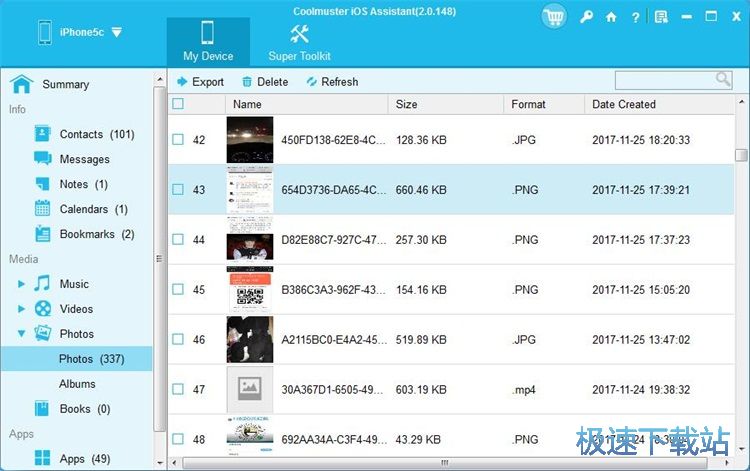Click the horizontal scrollbar of photo list
This screenshot has height=471, width=750.
(445, 463)
